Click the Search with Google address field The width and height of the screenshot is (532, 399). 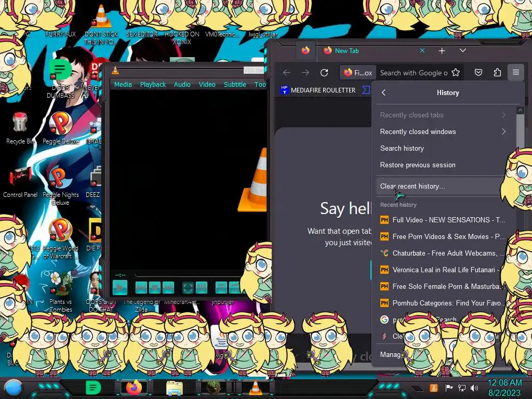pos(414,73)
